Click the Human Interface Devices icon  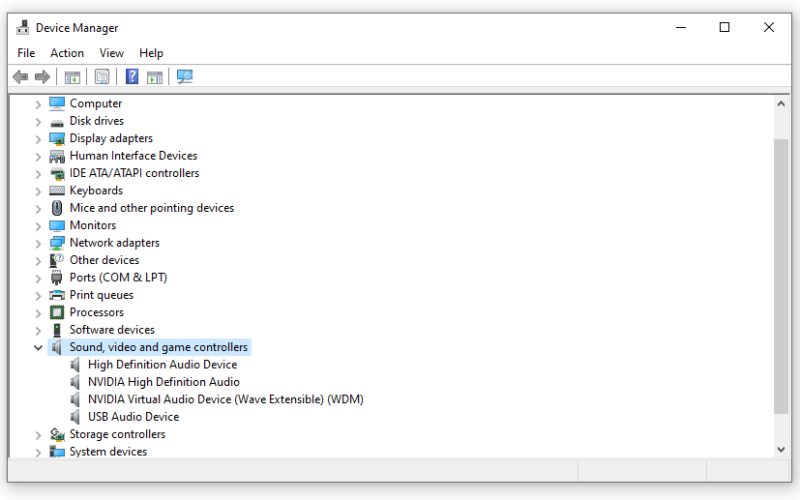click(x=57, y=156)
